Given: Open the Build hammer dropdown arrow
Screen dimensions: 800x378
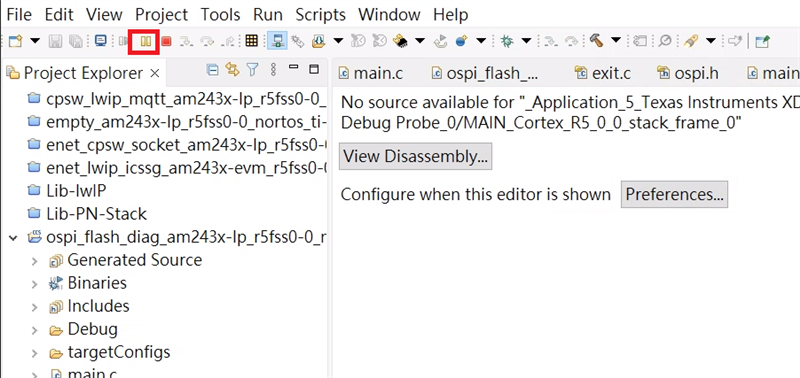Looking at the screenshot, I should point(616,41).
